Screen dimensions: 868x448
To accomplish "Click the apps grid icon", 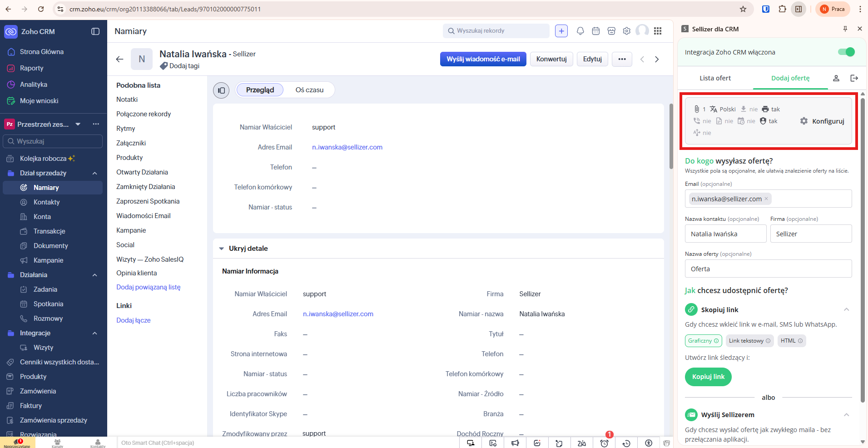I will [658, 31].
